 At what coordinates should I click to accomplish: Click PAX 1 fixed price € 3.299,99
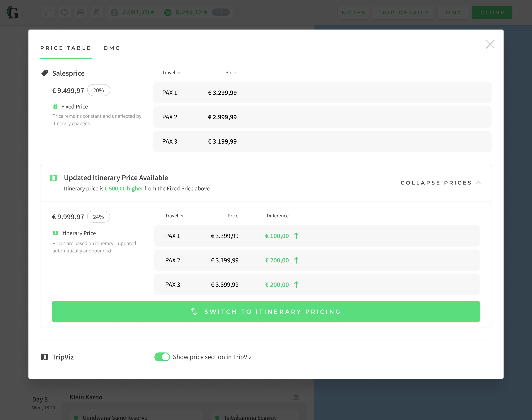(x=222, y=93)
